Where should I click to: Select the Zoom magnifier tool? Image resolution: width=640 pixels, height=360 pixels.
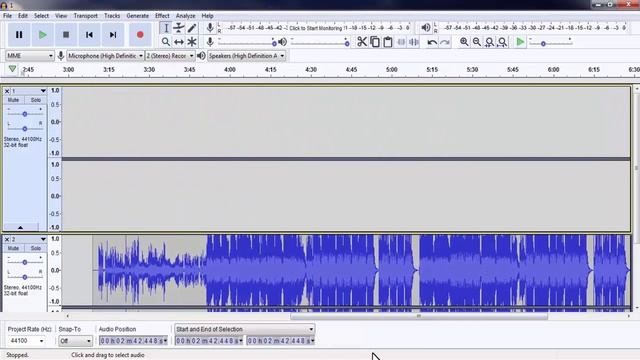(166, 42)
